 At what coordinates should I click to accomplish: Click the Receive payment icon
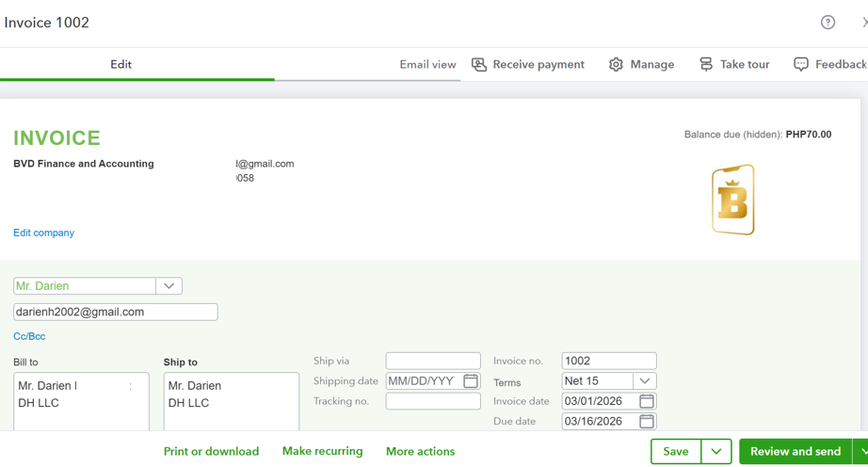coord(479,64)
